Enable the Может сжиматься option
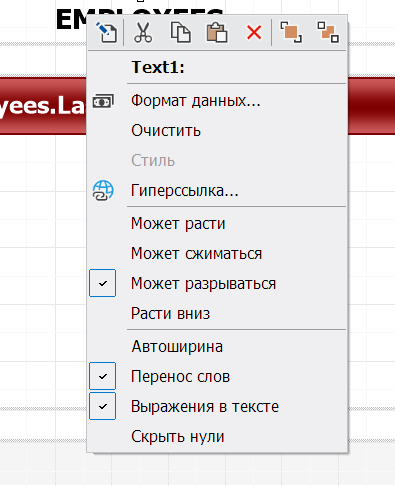 [196, 254]
